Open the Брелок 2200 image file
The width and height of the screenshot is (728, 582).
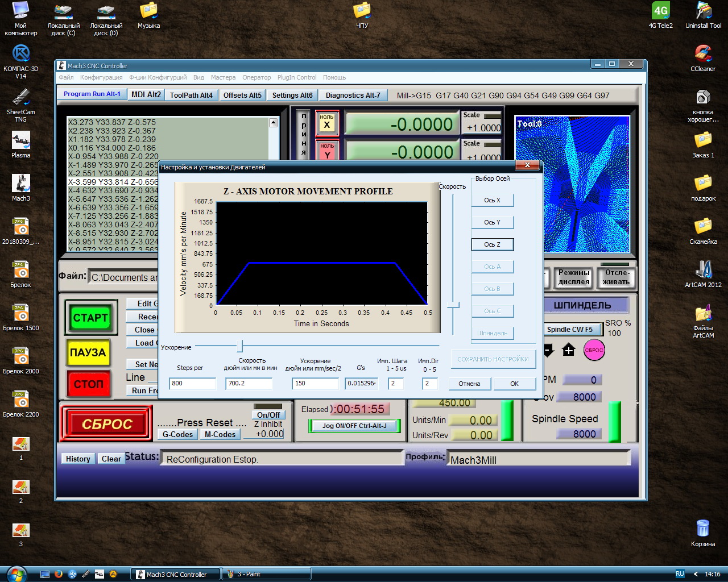pyautogui.click(x=21, y=404)
